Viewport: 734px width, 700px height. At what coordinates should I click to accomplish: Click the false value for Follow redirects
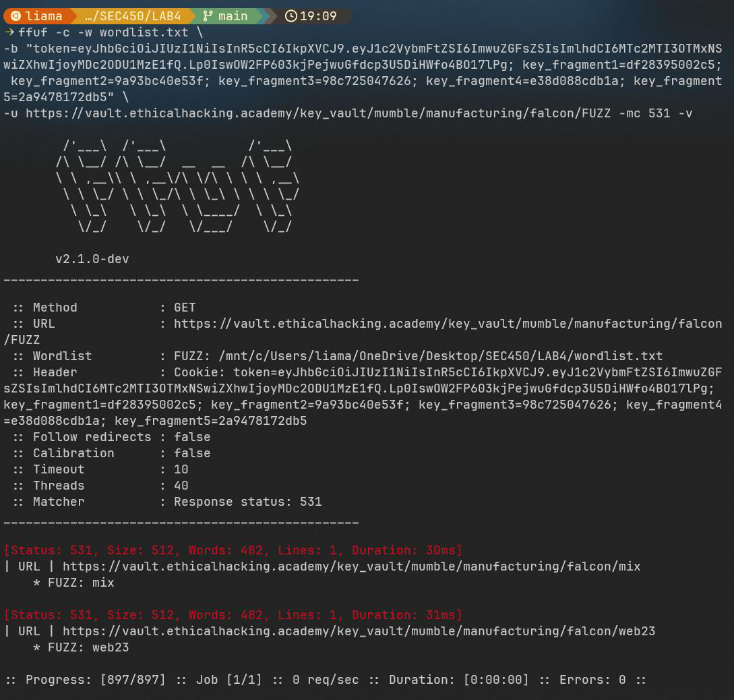(x=192, y=437)
